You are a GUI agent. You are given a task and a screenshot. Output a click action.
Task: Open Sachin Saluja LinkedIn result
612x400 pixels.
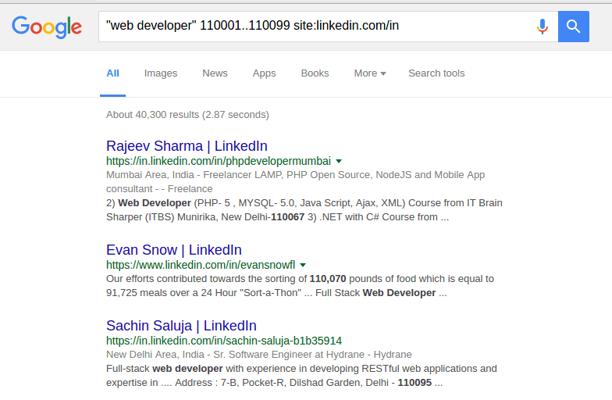pos(181,325)
